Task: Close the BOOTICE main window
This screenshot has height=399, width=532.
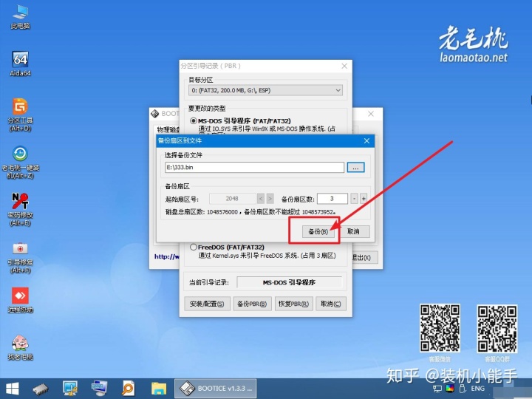Action: coord(371,114)
